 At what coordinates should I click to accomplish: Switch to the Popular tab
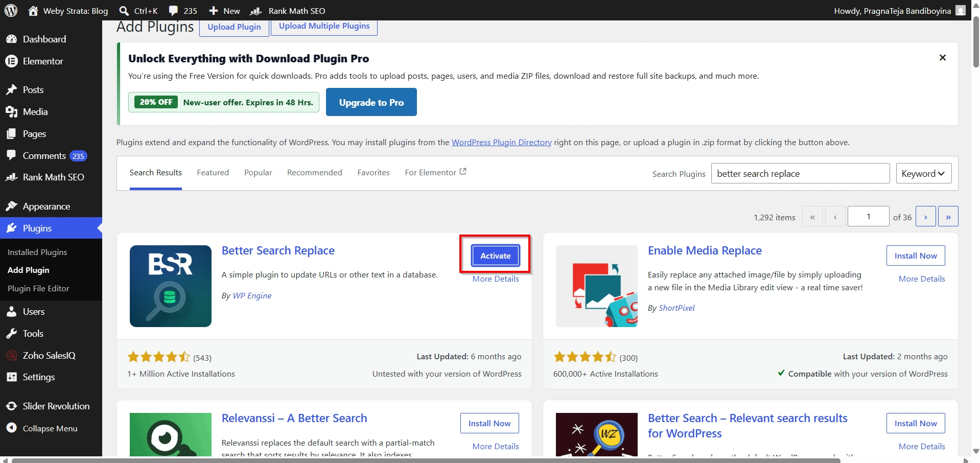click(x=258, y=173)
